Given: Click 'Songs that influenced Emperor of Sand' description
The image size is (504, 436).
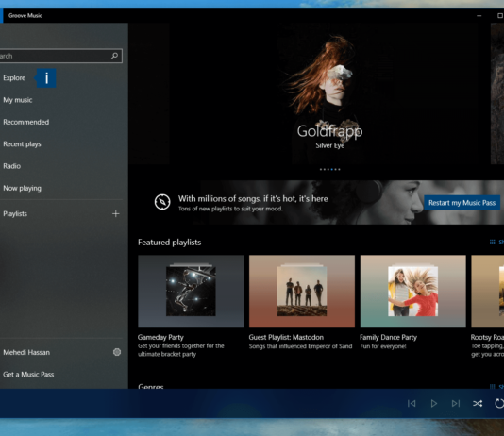Looking at the screenshot, I should [300, 346].
